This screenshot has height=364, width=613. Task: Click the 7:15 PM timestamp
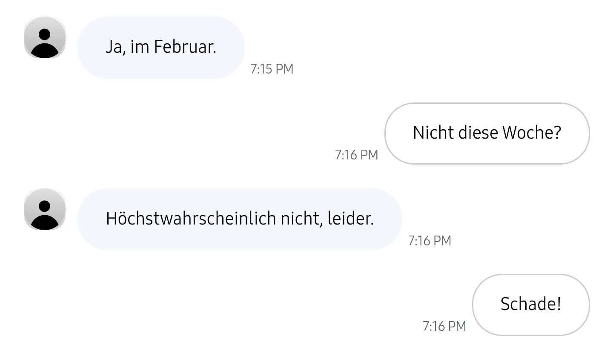[x=272, y=69]
